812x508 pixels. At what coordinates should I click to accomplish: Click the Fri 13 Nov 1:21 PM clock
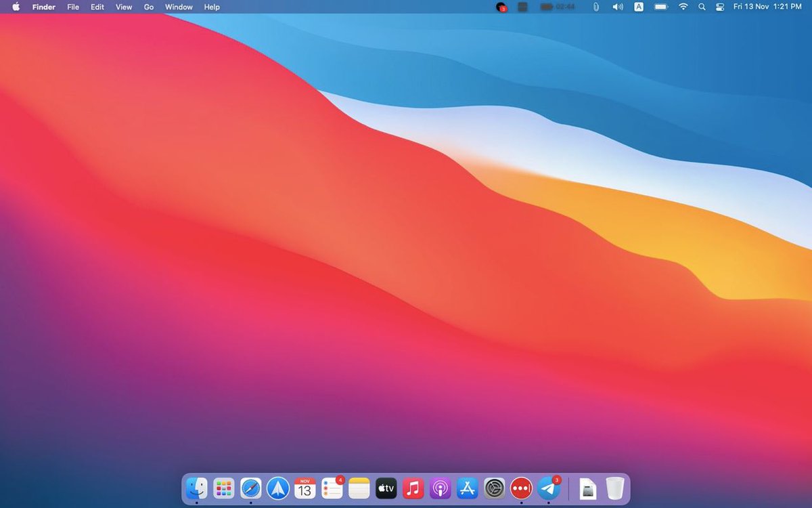(767, 7)
